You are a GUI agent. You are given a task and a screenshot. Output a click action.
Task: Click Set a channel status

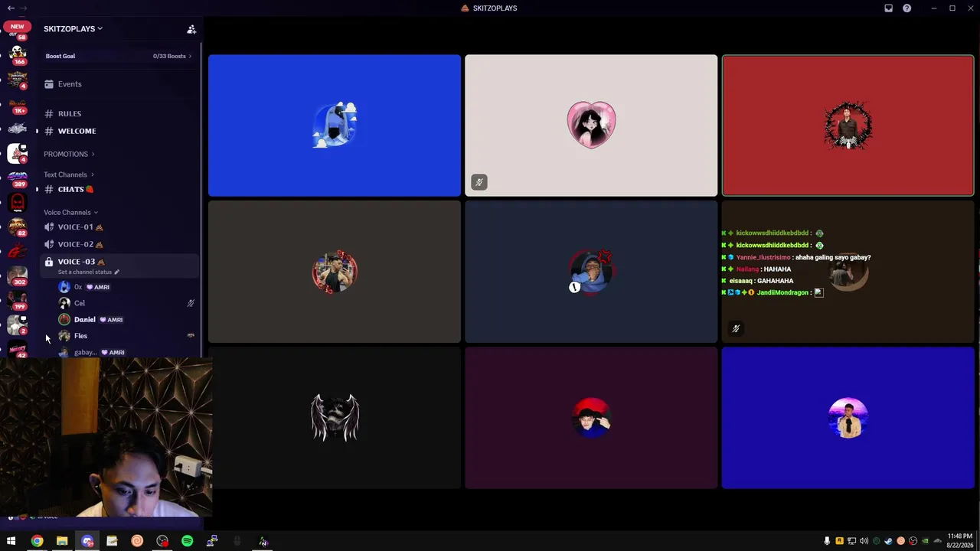(x=88, y=272)
